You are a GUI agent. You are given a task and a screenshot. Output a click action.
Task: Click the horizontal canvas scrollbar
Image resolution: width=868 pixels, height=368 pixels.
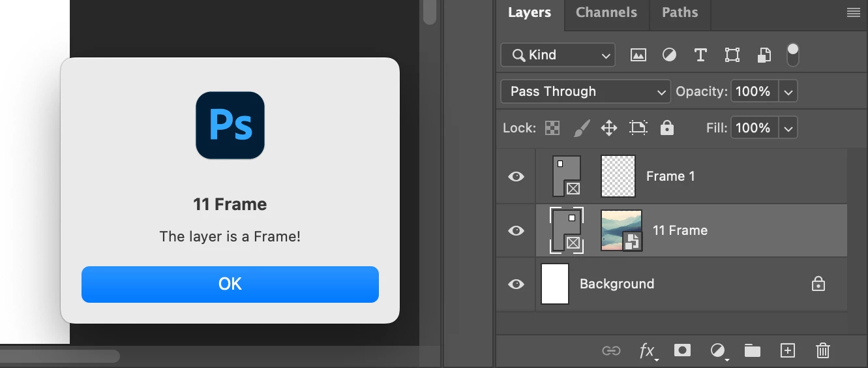(x=60, y=356)
